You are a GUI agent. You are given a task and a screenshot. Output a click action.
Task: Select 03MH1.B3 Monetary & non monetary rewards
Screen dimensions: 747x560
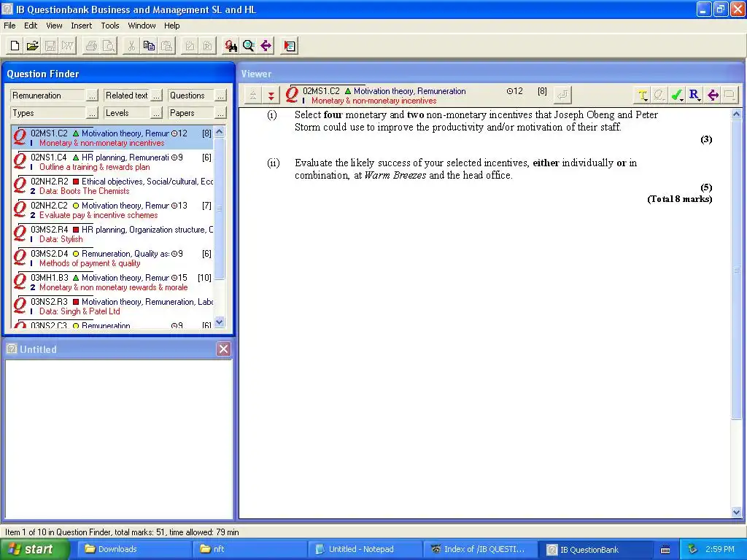coord(112,282)
